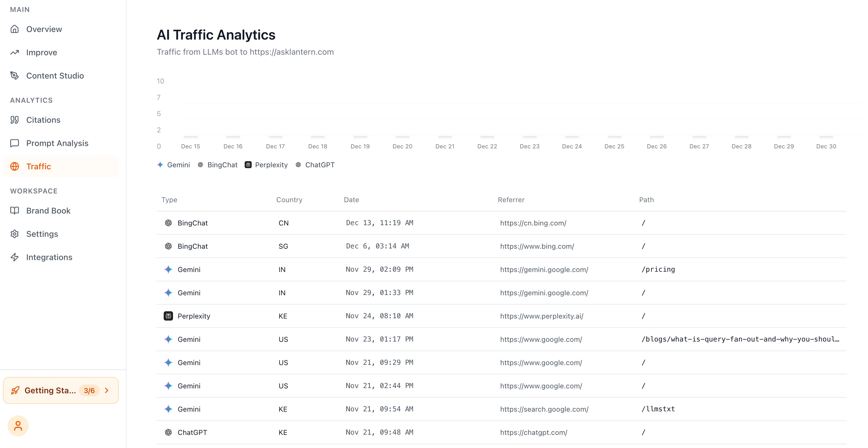Click the user avatar icon at bottom left
This screenshot has height=448, width=868.
[18, 425]
